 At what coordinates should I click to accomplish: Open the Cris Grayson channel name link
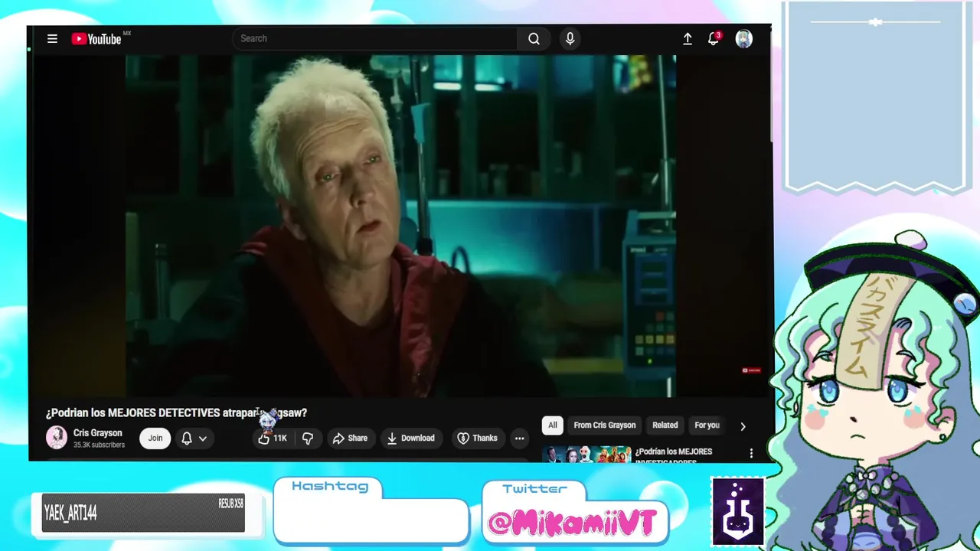click(x=97, y=433)
